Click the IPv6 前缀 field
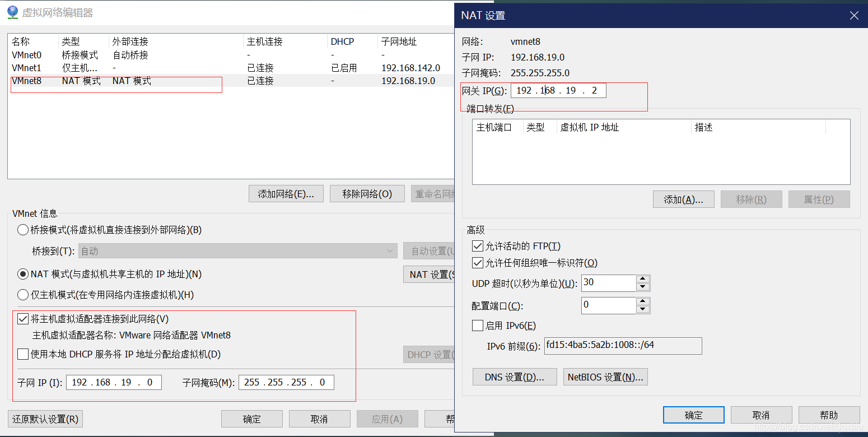The image size is (868, 437). pyautogui.click(x=623, y=346)
